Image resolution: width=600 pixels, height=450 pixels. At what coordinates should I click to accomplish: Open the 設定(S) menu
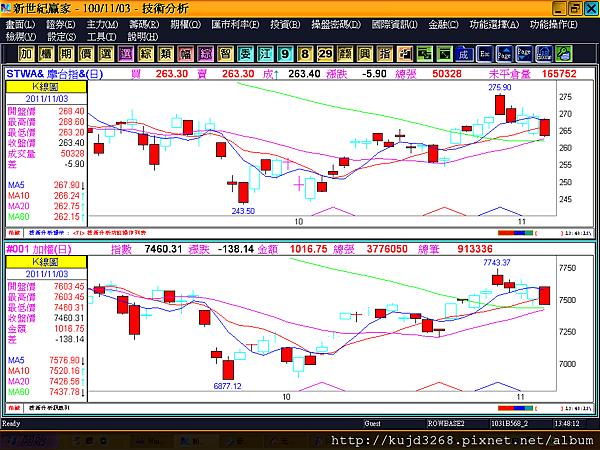click(x=62, y=37)
